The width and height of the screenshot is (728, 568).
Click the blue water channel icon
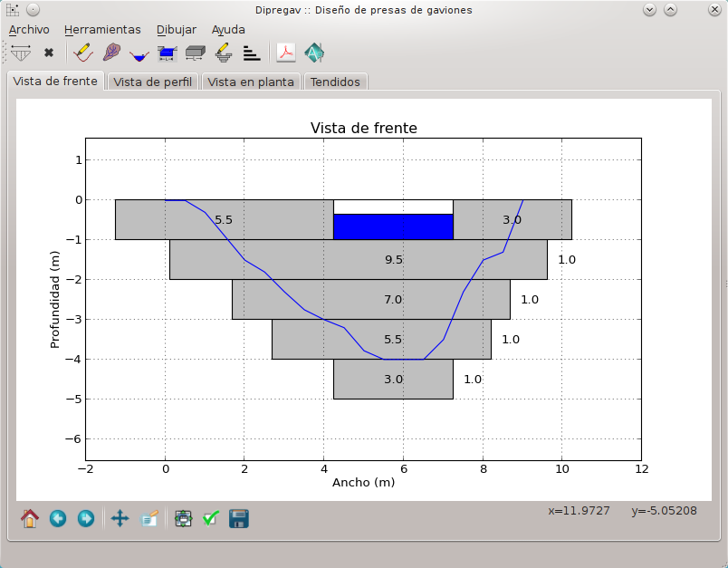[139, 53]
